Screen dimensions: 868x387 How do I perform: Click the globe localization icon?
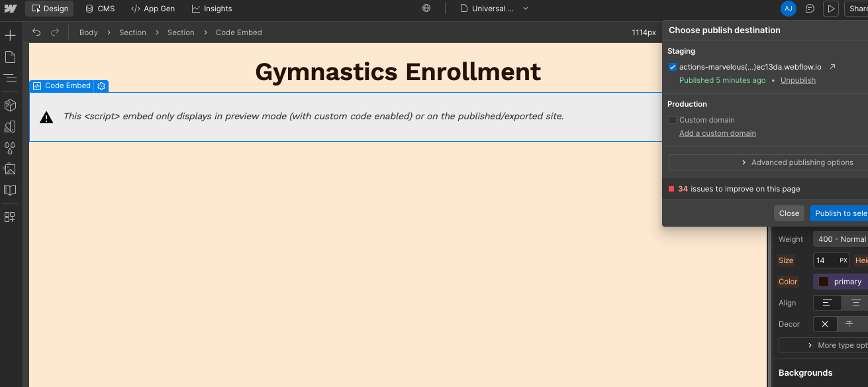(426, 9)
